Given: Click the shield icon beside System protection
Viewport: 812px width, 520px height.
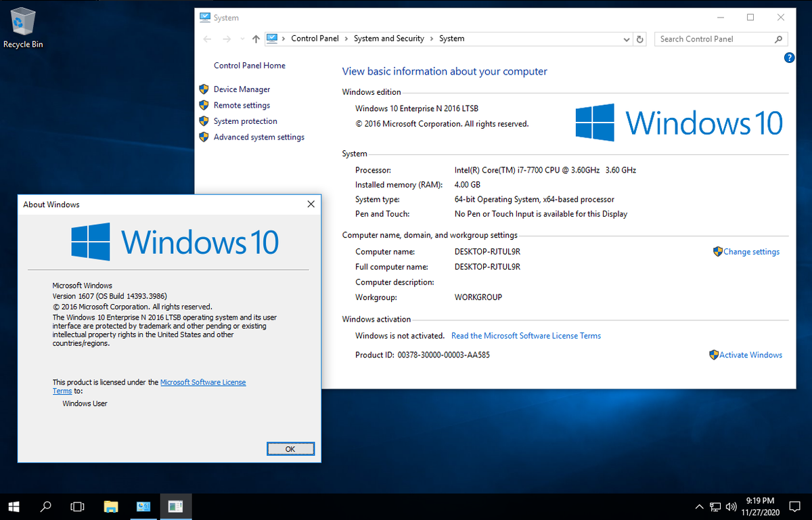Looking at the screenshot, I should [x=204, y=121].
